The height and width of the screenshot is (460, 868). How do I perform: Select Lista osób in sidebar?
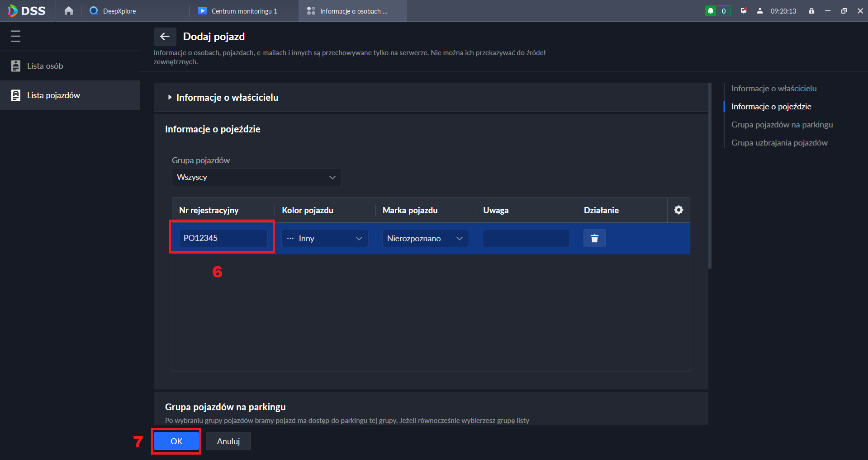pos(45,66)
